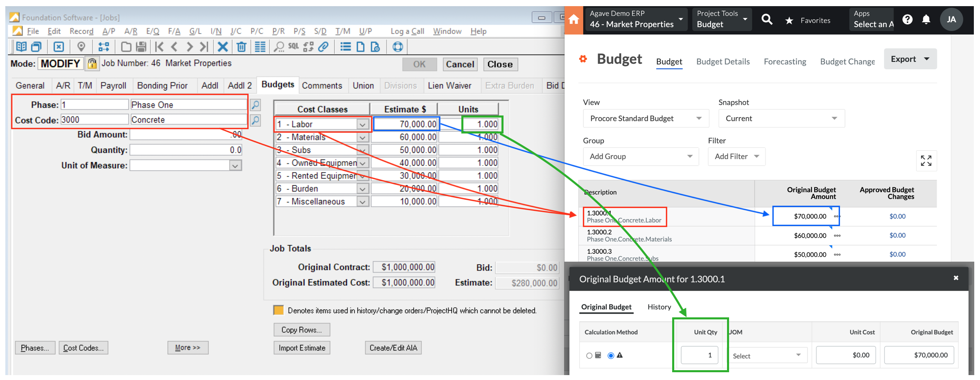Select the manual override radio with warning icon
Viewport: 980px width, 380px height.
pyautogui.click(x=611, y=355)
